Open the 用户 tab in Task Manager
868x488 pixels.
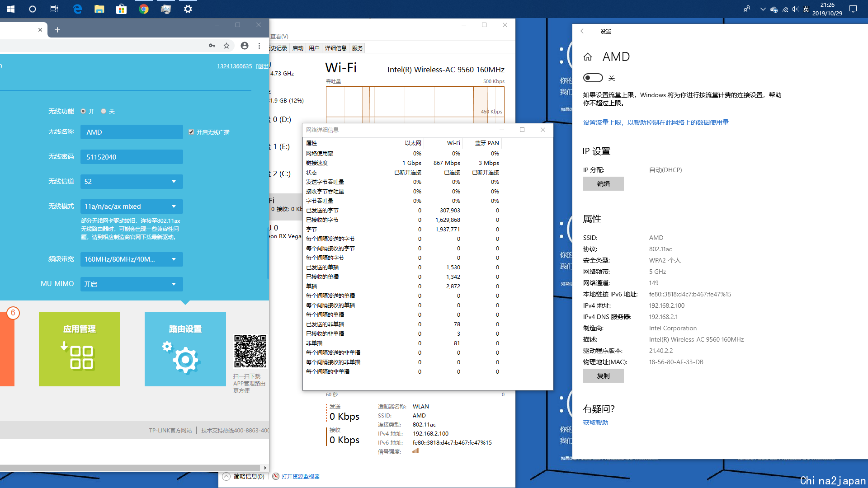314,48
